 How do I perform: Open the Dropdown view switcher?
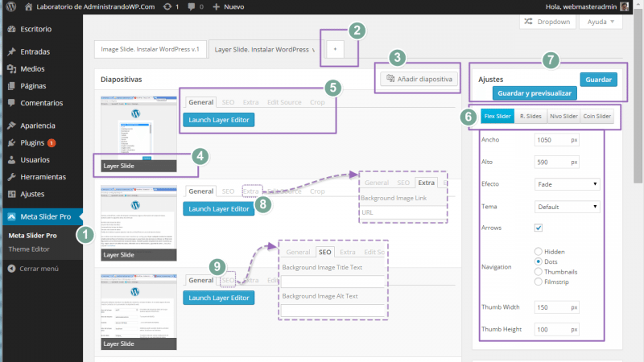coord(547,22)
